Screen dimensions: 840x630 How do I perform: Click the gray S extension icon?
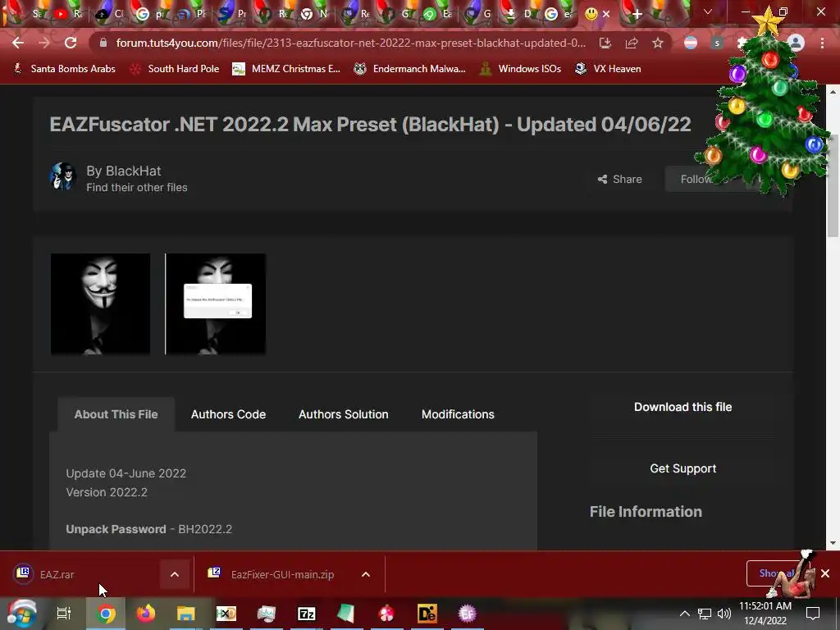point(717,43)
